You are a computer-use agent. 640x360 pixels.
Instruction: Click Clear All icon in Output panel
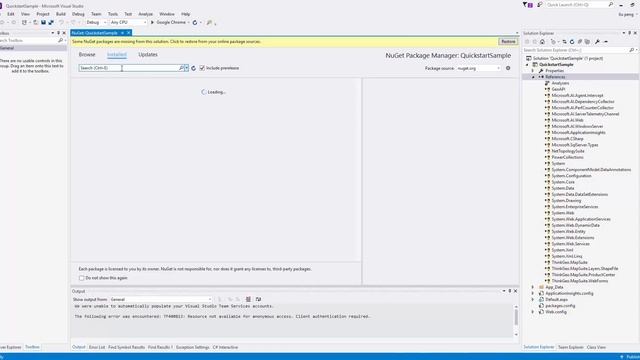tap(248, 299)
